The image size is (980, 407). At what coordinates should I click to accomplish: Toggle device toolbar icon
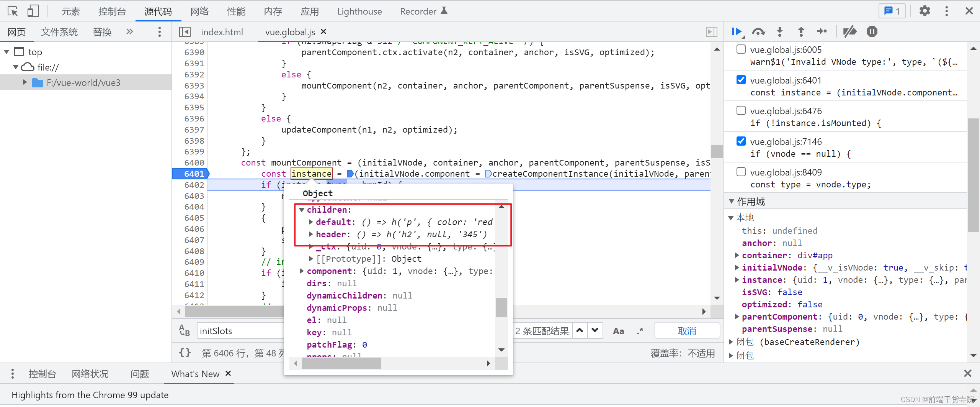tap(33, 11)
